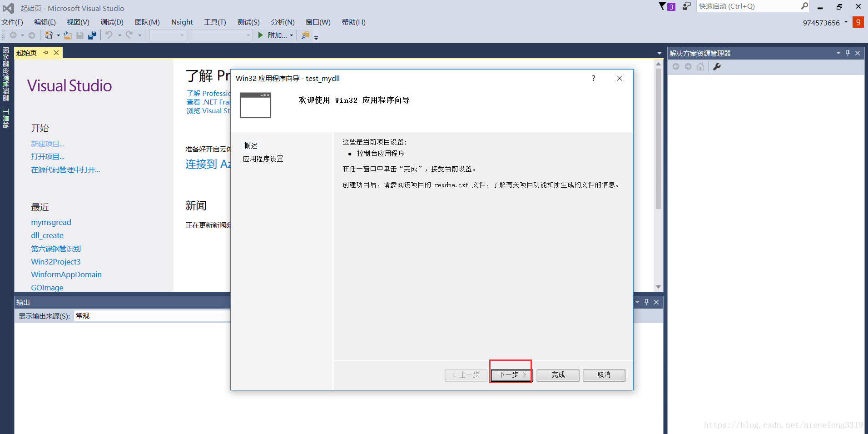868x434 pixels.
Task: Open account menu arrow next to 974573656
Action: (846, 22)
